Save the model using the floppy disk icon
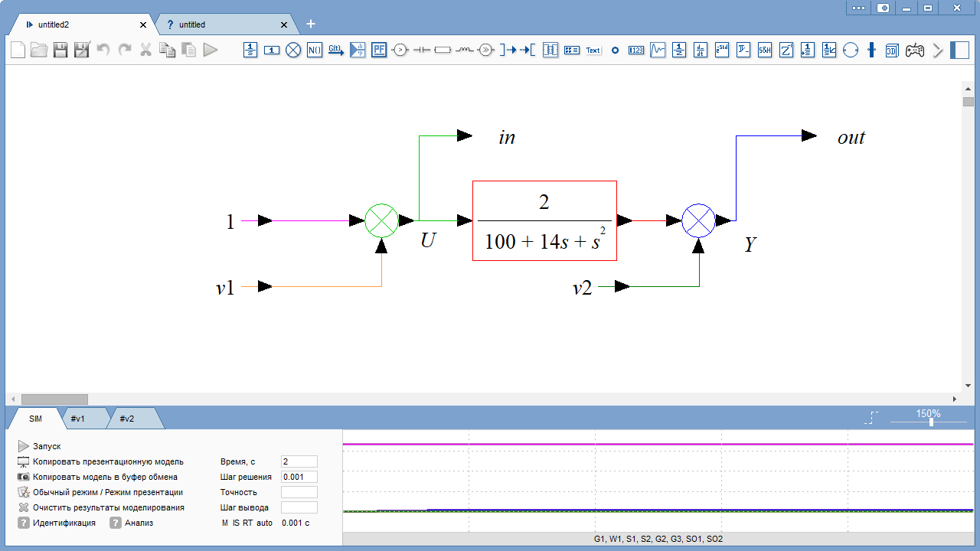 tap(60, 51)
